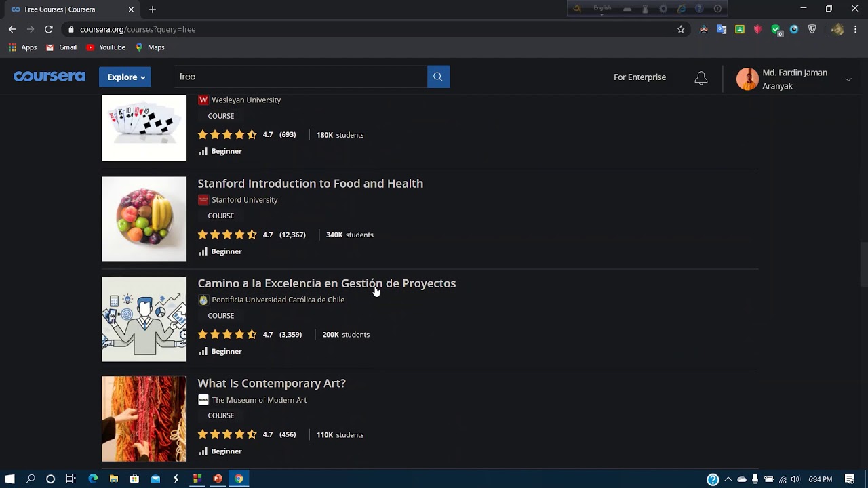Image resolution: width=868 pixels, height=488 pixels.
Task: Open Camino a la Excelencia en Gestión de Proyectos
Action: (327, 283)
